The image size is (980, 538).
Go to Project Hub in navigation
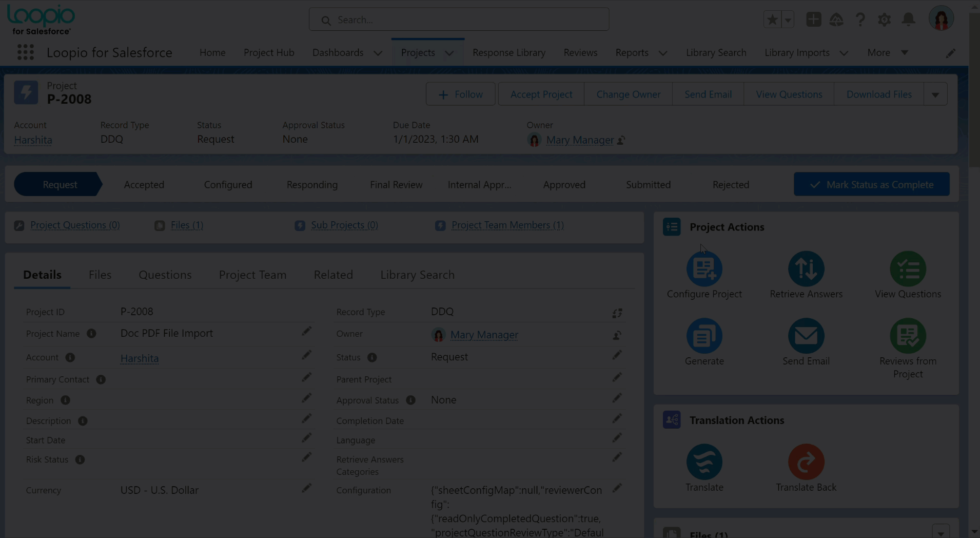[x=269, y=52]
